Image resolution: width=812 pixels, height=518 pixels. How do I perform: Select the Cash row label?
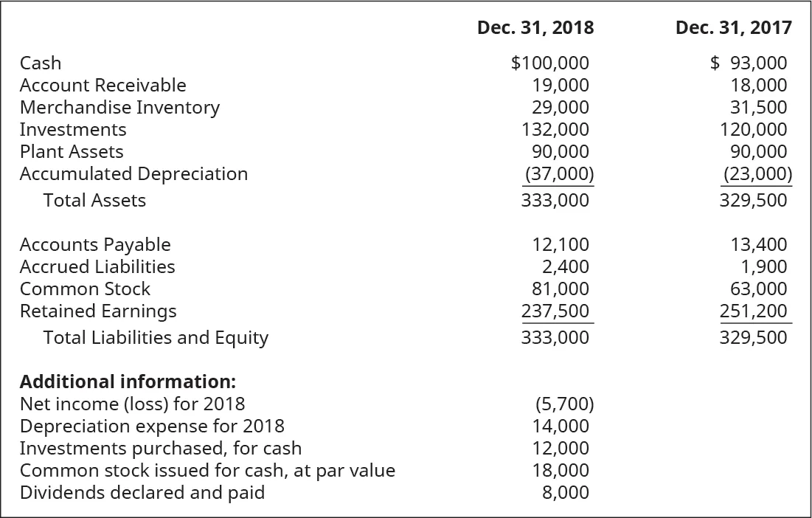(x=41, y=63)
